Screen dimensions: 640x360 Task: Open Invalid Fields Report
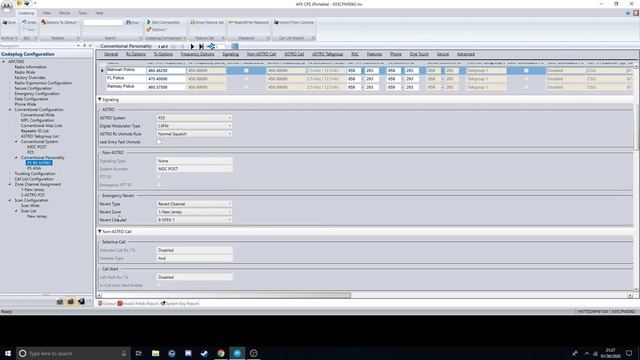pos(138,304)
